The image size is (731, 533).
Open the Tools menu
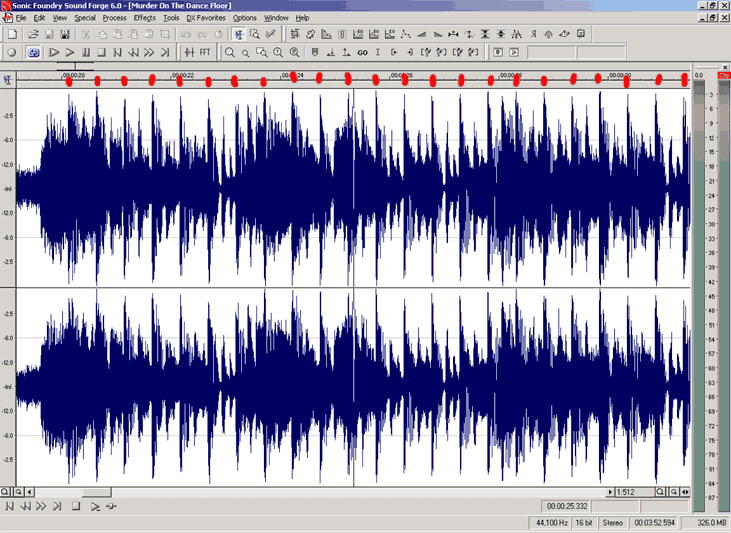coord(171,18)
